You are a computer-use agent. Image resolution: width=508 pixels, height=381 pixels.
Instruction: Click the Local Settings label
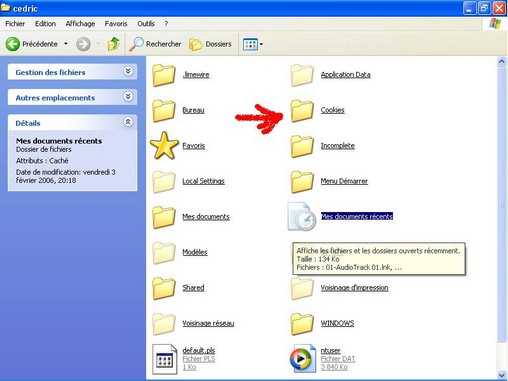(x=203, y=181)
